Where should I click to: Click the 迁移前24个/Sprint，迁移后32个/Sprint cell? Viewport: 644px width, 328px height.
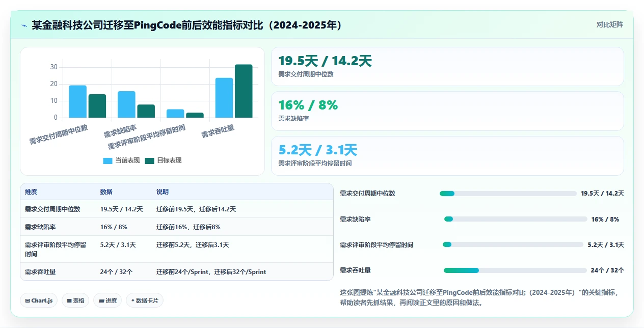(x=211, y=272)
